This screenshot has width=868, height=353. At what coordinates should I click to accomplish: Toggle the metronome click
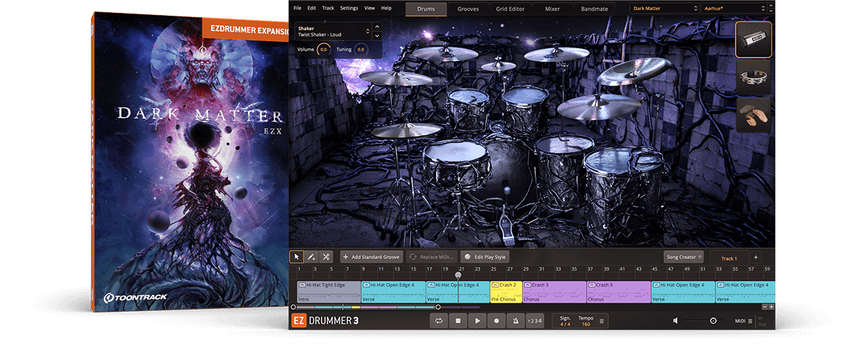pos(515,320)
